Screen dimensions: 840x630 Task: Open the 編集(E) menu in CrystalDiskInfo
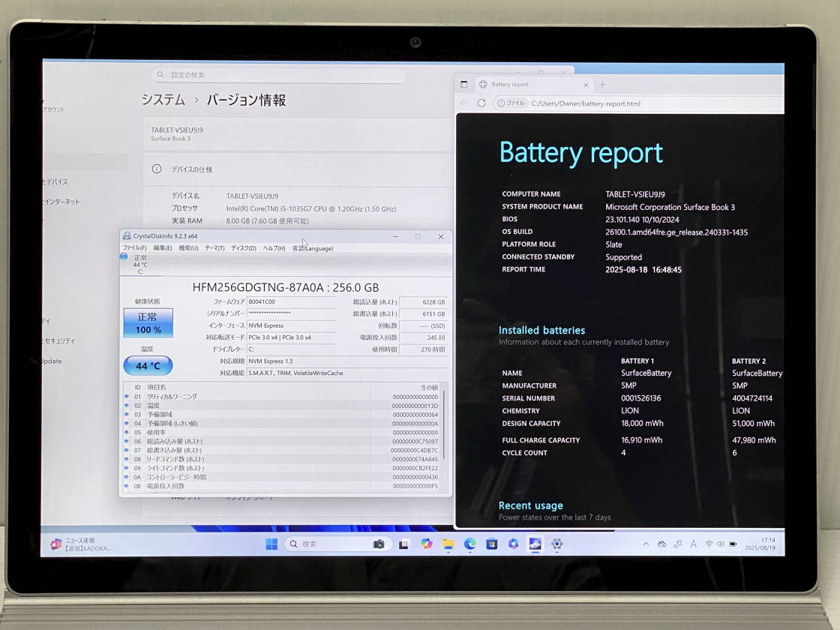coord(163,248)
